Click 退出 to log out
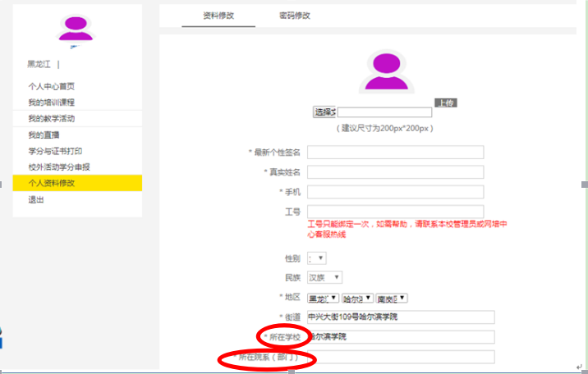The image size is (588, 374). click(36, 200)
